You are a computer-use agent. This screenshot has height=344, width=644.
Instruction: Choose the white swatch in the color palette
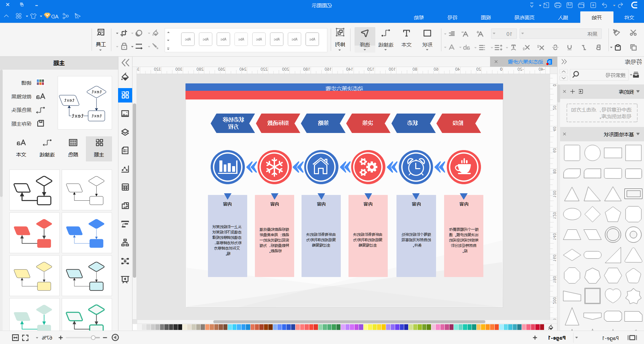(135, 327)
